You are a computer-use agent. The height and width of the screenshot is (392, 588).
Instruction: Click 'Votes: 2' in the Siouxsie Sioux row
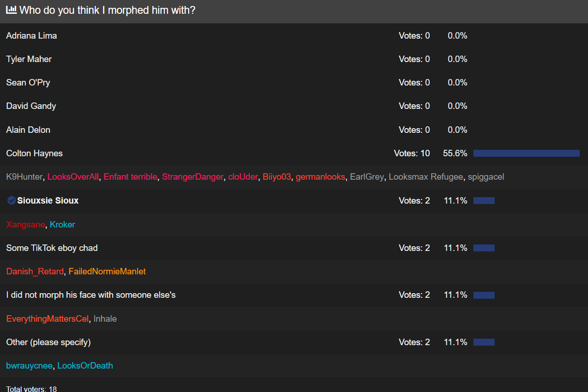(x=415, y=200)
